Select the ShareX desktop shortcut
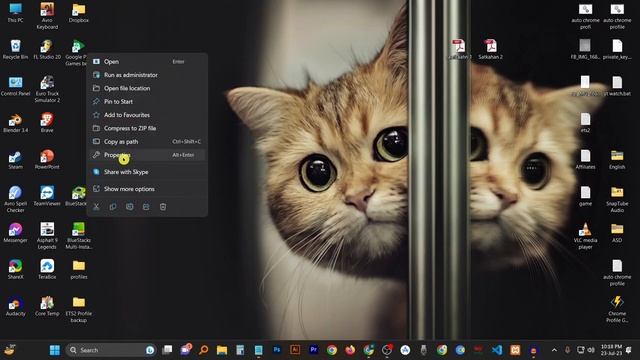 (16, 270)
